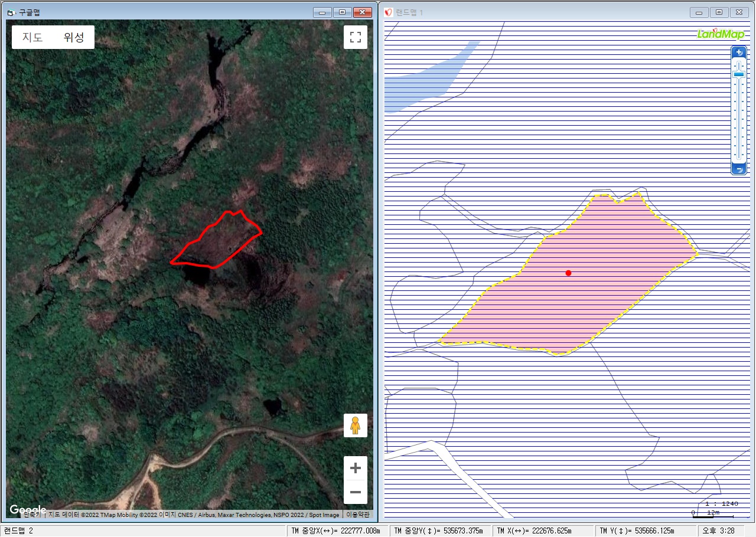Click the Google map data attribution text
This screenshot has height=537, width=756.
pos(194,515)
